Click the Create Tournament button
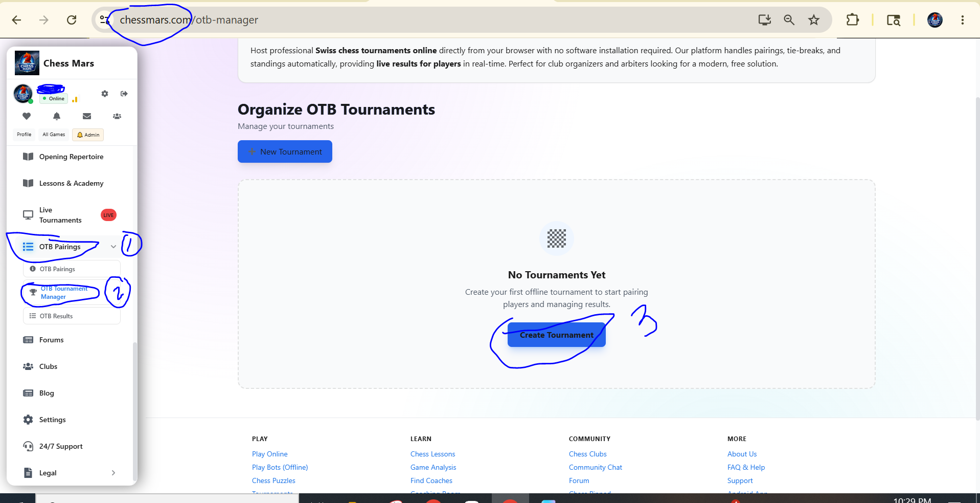The width and height of the screenshot is (980, 503). [556, 335]
